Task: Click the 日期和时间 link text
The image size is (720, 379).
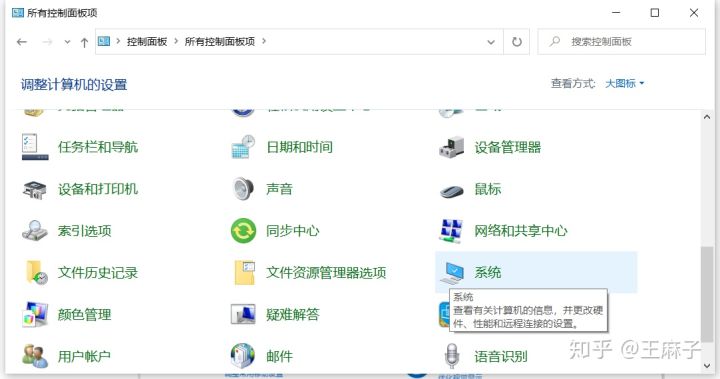Action: click(299, 147)
